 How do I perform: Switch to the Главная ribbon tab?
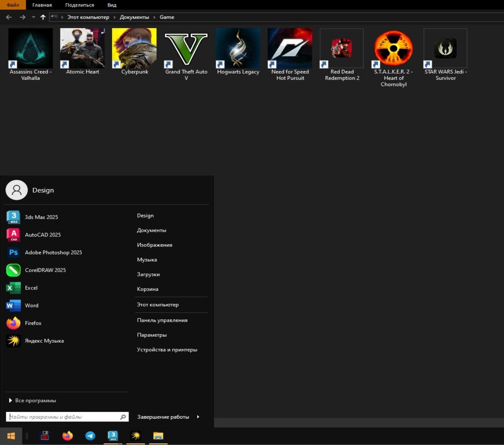click(x=42, y=5)
